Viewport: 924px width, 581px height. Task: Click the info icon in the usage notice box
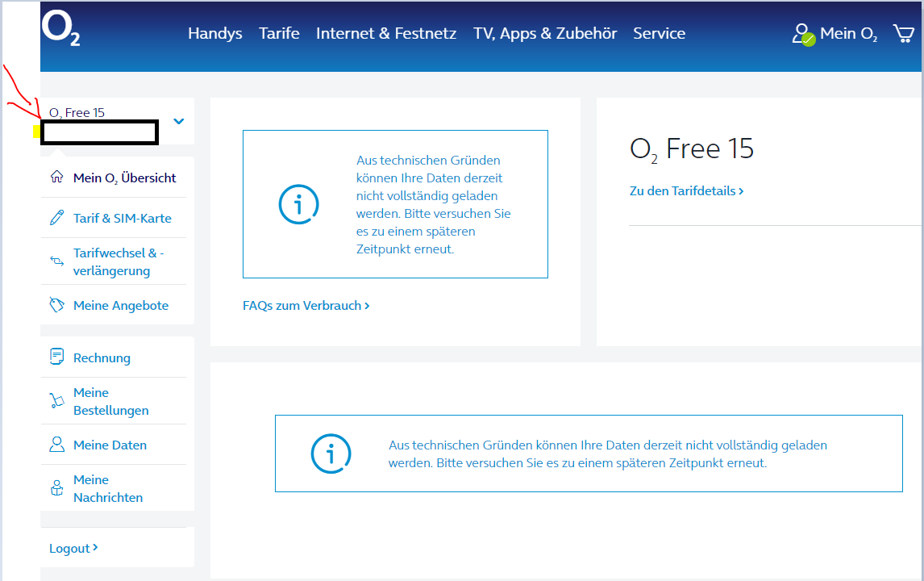tap(298, 204)
